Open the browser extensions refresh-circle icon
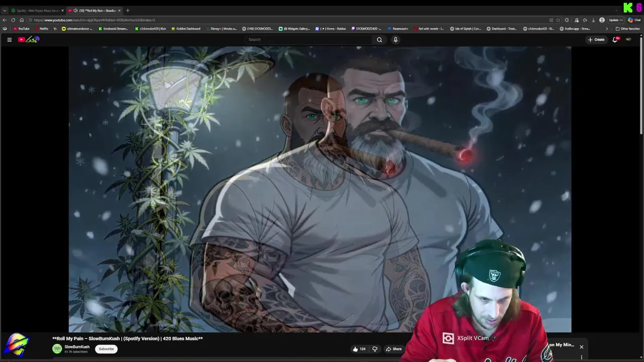The image size is (644, 362). (567, 20)
